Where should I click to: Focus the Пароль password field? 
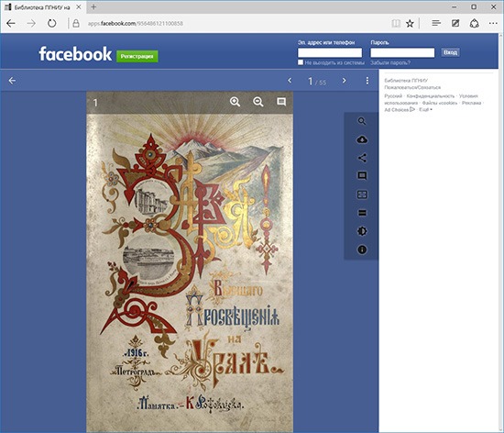pos(402,52)
